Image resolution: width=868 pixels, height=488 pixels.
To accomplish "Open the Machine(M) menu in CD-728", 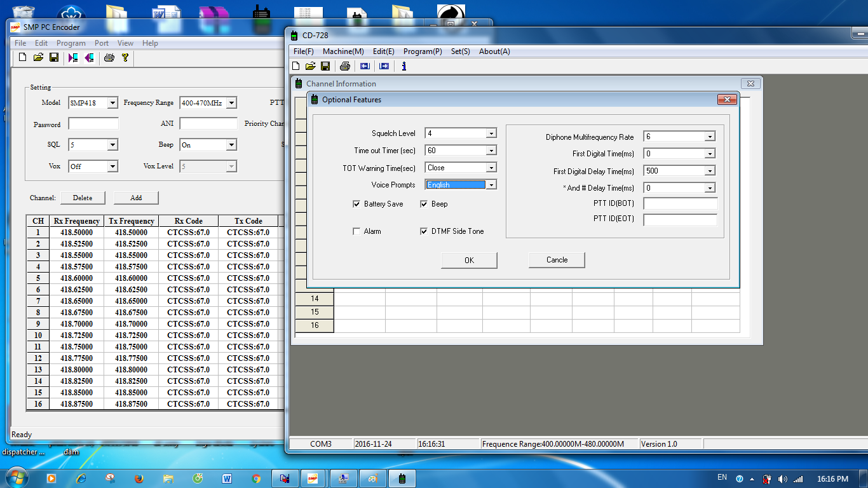I will click(x=343, y=51).
